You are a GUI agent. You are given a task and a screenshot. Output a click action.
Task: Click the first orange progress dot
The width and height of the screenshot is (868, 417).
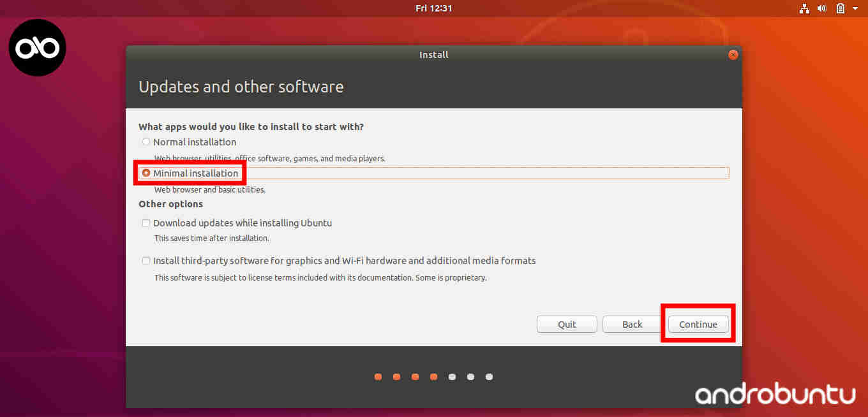pyautogui.click(x=378, y=377)
